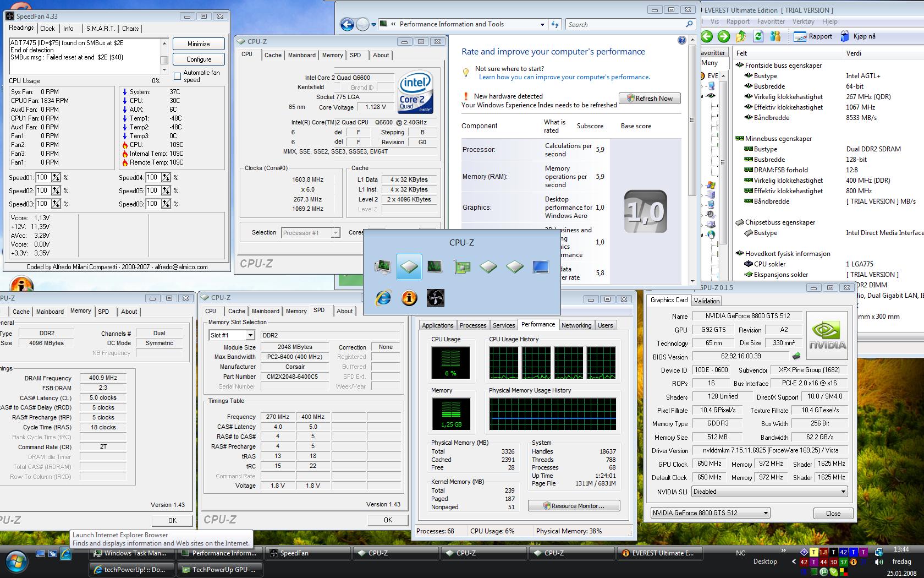Adjust the Speed01 spinner in SpeedFan
The height and width of the screenshot is (578, 924).
point(56,177)
